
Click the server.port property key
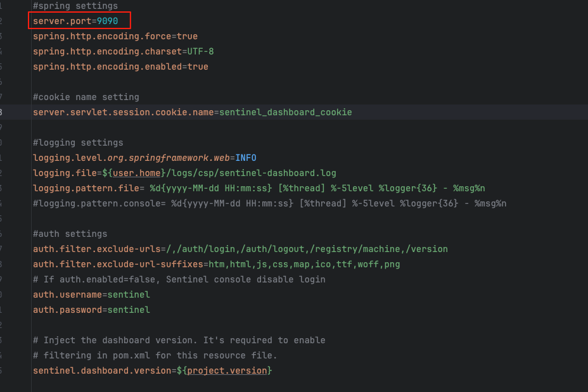62,21
